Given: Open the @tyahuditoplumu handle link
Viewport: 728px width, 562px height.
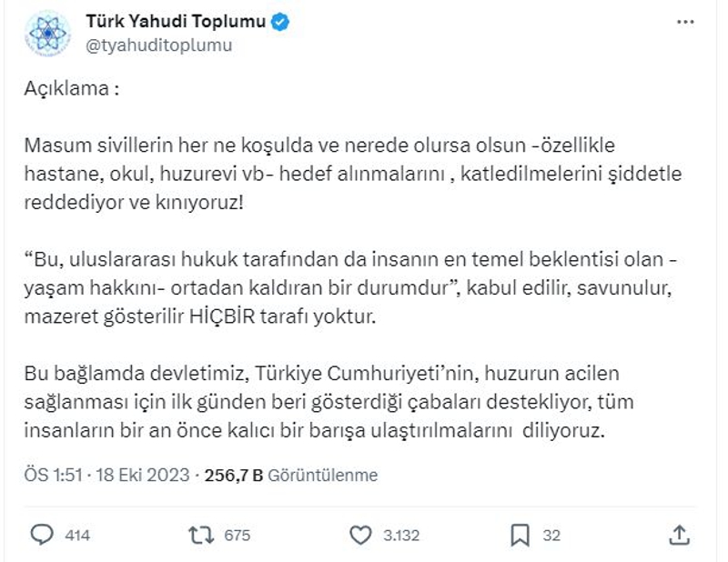Looking at the screenshot, I should click(x=158, y=45).
